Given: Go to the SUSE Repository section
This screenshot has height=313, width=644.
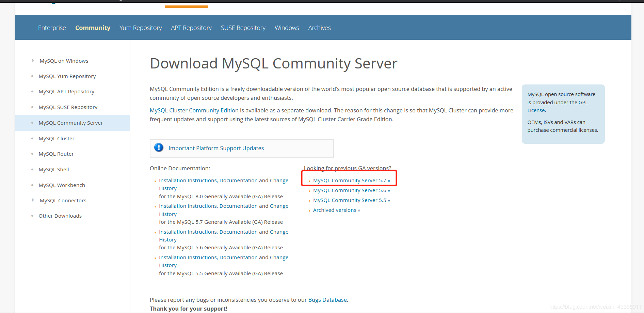Looking at the screenshot, I should (x=243, y=28).
